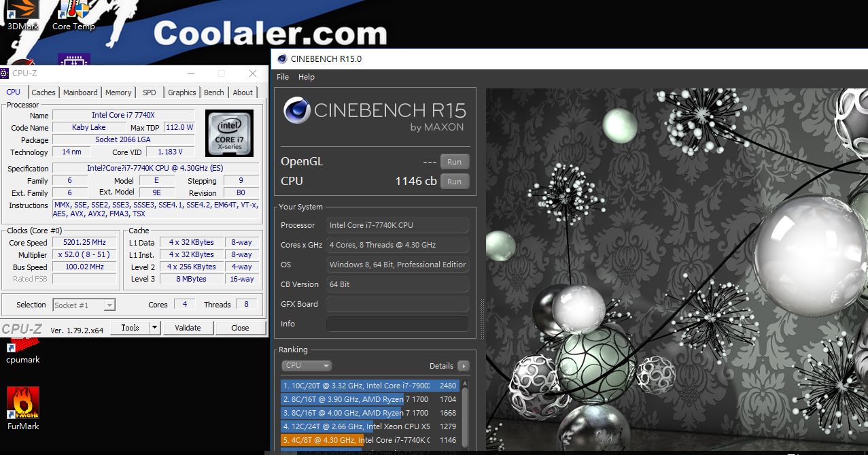Image resolution: width=868 pixels, height=455 pixels.
Task: Switch to the Graphics tab
Action: 182,92
